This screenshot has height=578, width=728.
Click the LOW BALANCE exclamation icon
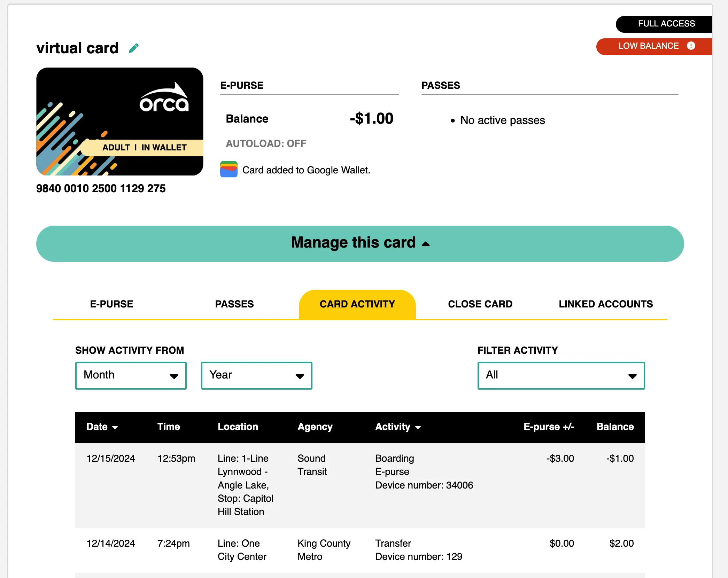pyautogui.click(x=691, y=46)
